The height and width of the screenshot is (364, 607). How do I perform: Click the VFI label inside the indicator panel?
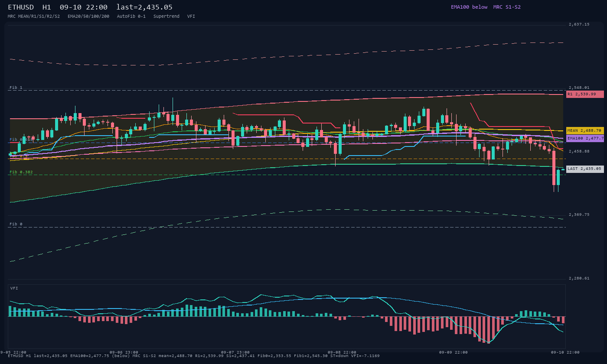tap(14, 288)
